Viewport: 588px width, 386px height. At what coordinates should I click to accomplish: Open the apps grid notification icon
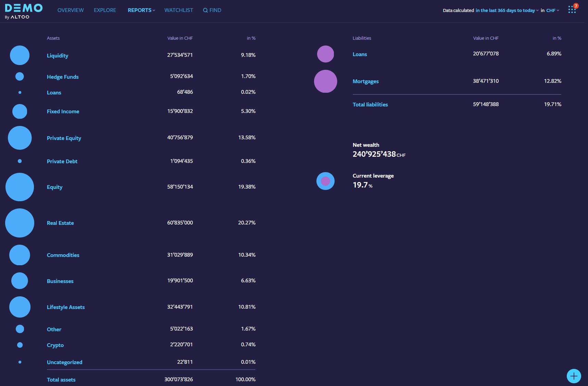pos(572,10)
